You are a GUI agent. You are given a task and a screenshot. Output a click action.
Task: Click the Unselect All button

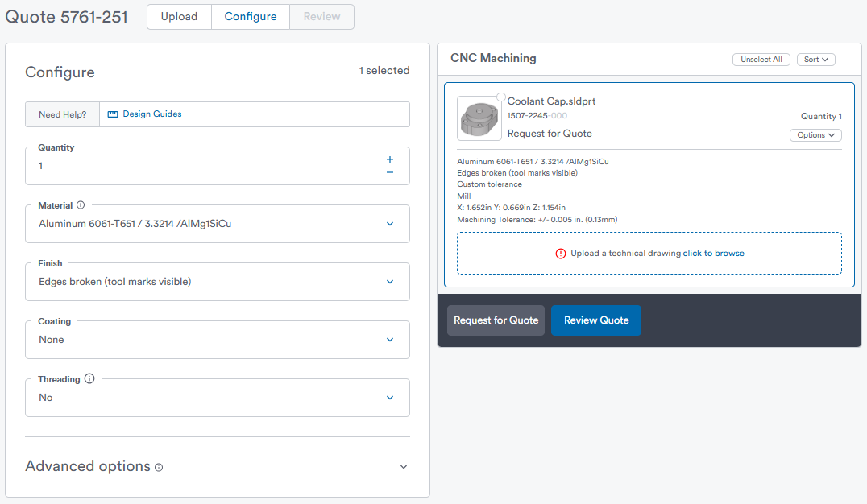coord(761,60)
